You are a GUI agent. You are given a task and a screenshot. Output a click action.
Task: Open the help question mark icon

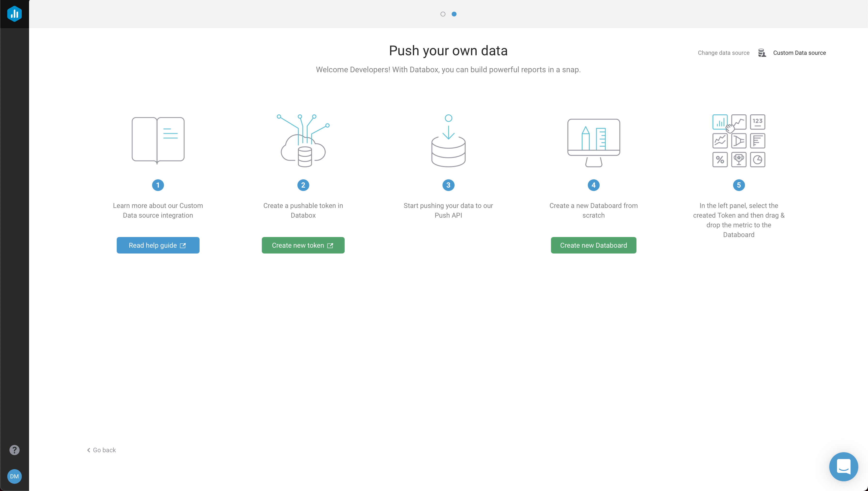(15, 450)
